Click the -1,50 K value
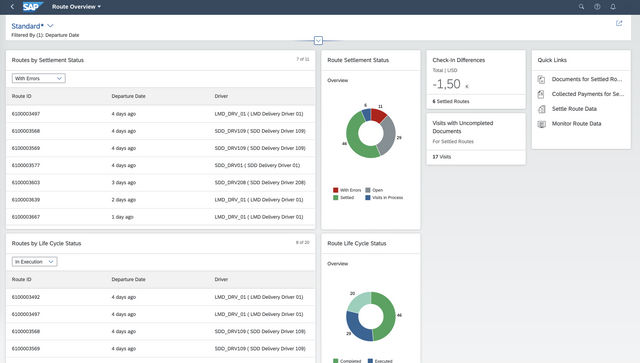 451,84
